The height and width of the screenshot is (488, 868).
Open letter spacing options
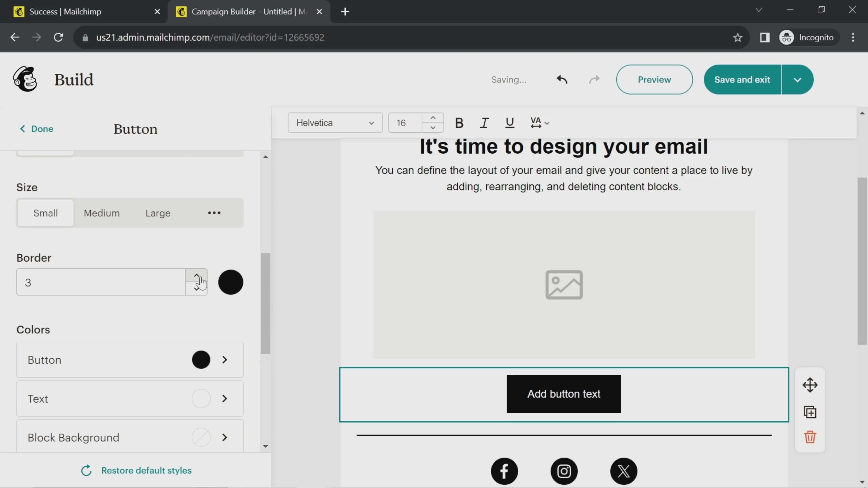[x=540, y=123]
